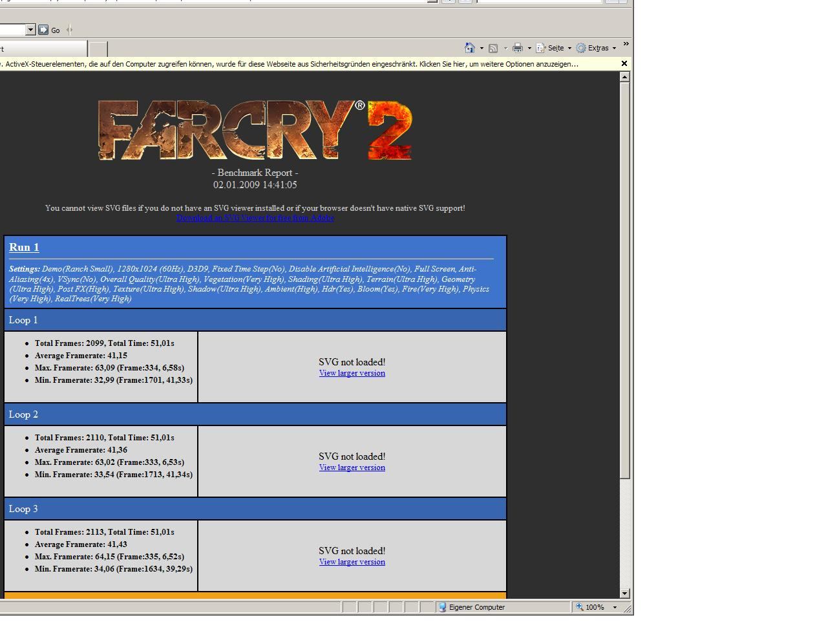Click the Run 1 settings description text
This screenshot has height=644, width=826.
[249, 284]
